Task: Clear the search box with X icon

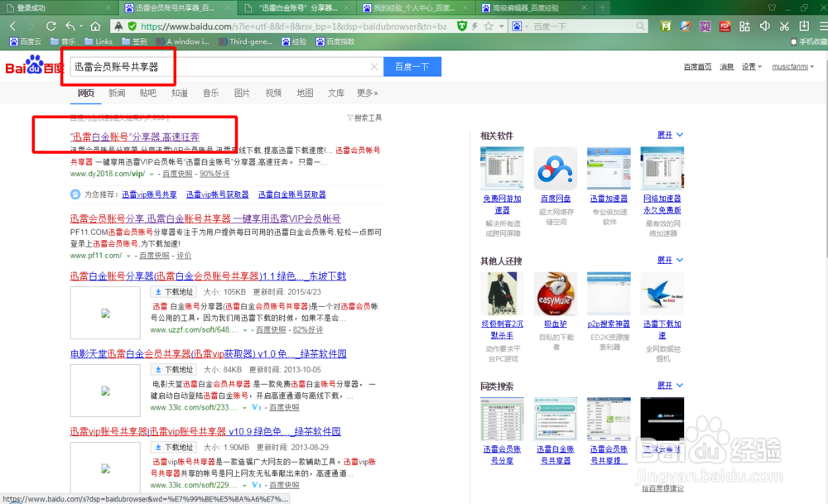Action: pos(374,66)
